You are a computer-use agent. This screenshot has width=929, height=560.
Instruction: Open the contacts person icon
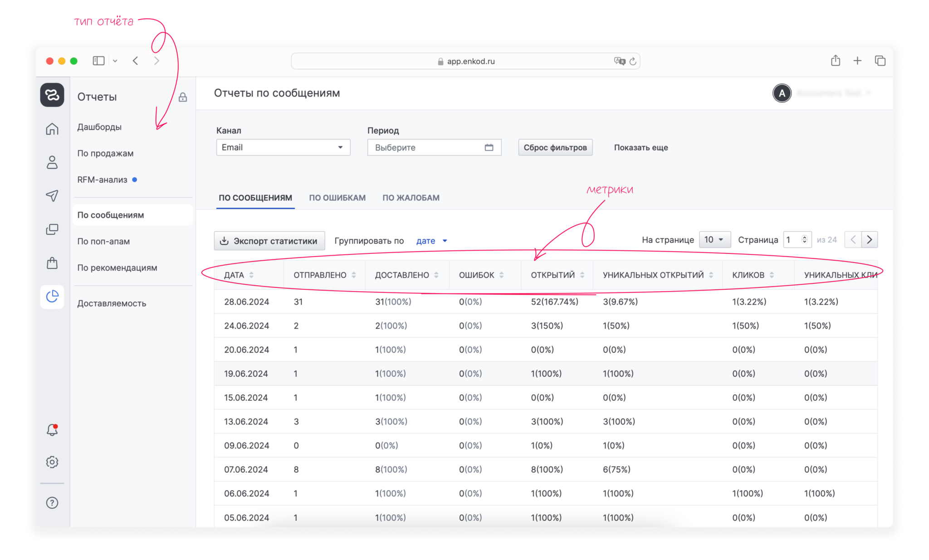tap(52, 162)
